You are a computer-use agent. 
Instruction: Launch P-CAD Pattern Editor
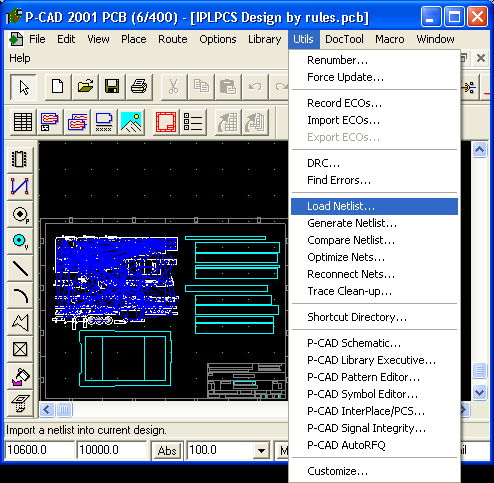click(x=374, y=377)
